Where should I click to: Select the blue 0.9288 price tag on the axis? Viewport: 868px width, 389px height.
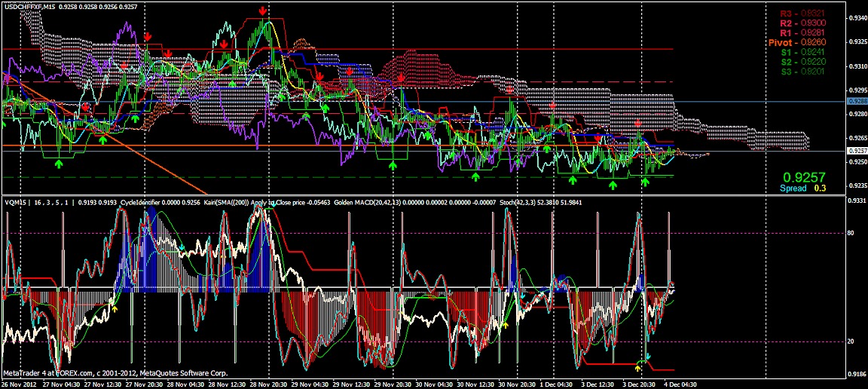pyautogui.click(x=857, y=101)
